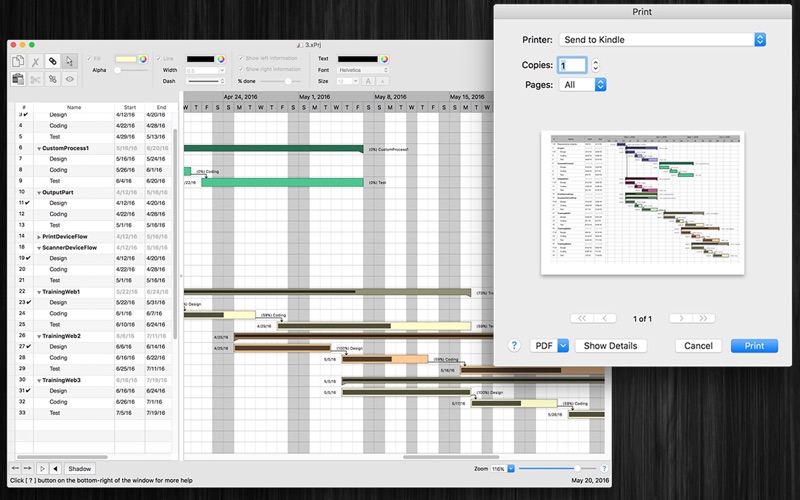Open the Pages dropdown set to All
Viewport: 800px width, 500px height.
tap(584, 85)
